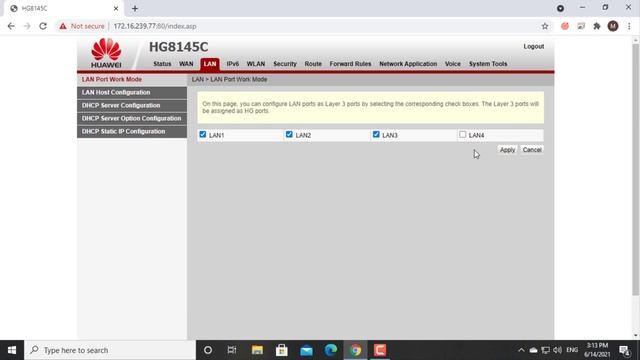Image resolution: width=640 pixels, height=360 pixels.
Task: Enable the LAN1 checkbox
Action: click(203, 134)
